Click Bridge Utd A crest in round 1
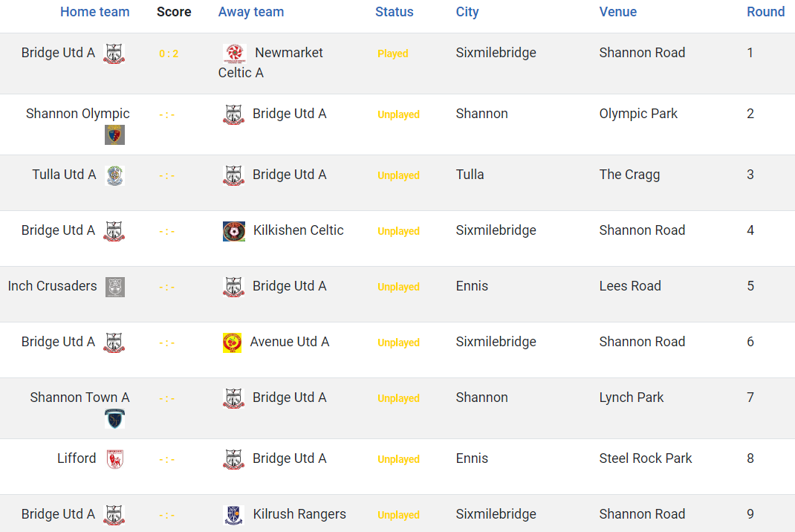This screenshot has height=532, width=795. click(114, 53)
